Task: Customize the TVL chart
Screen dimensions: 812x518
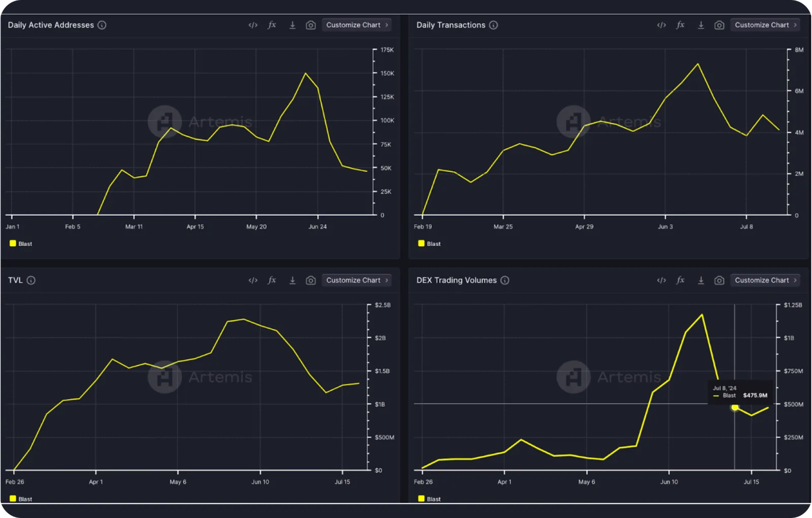Action: coord(357,280)
